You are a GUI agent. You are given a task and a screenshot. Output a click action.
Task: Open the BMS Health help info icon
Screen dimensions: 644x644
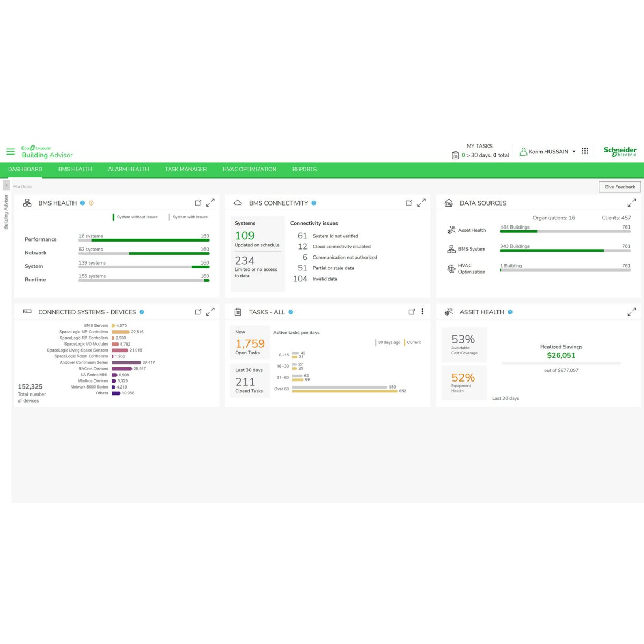click(83, 203)
